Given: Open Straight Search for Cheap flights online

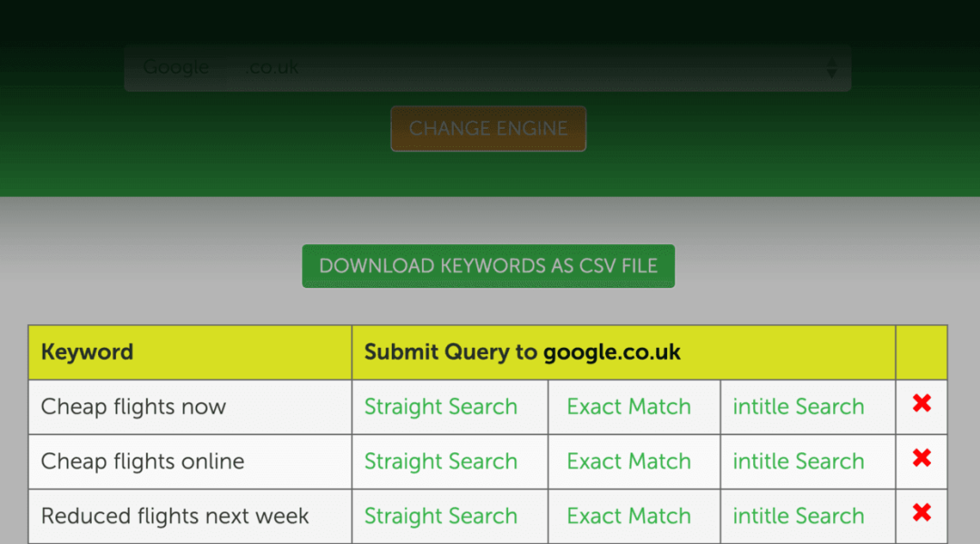Looking at the screenshot, I should 441,461.
